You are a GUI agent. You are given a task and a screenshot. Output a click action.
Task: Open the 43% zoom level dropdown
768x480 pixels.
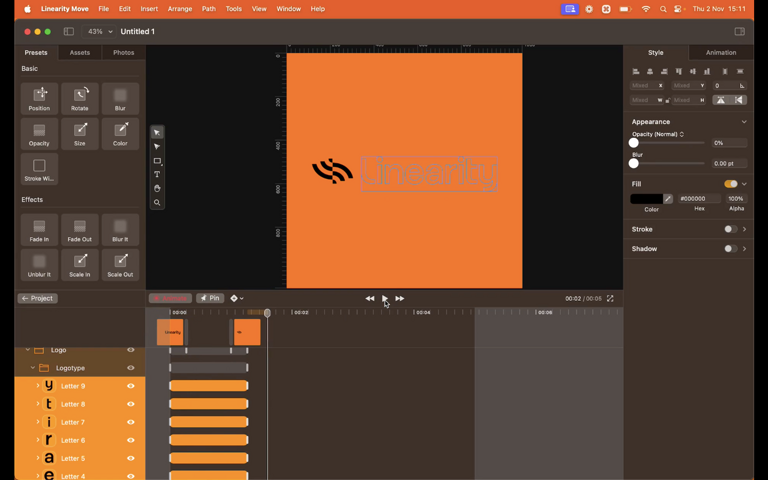[x=99, y=31]
